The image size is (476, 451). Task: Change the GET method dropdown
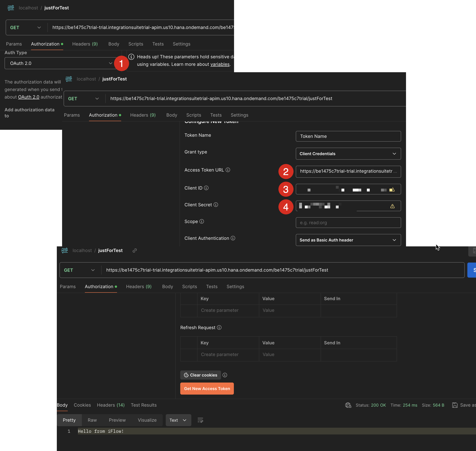pyautogui.click(x=79, y=270)
